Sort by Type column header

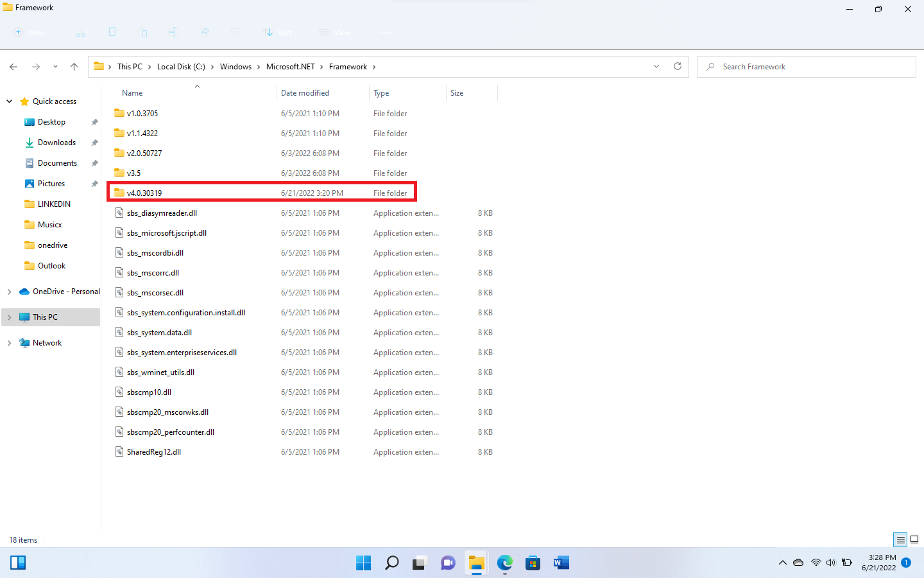click(381, 93)
